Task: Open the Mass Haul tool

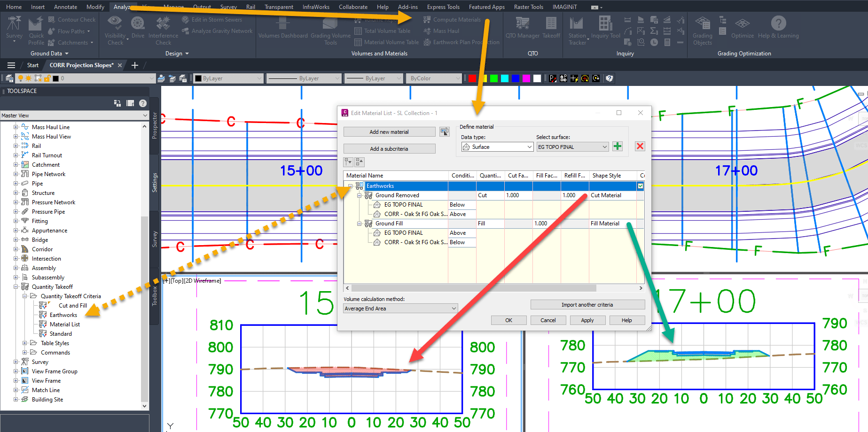Action: [441, 31]
